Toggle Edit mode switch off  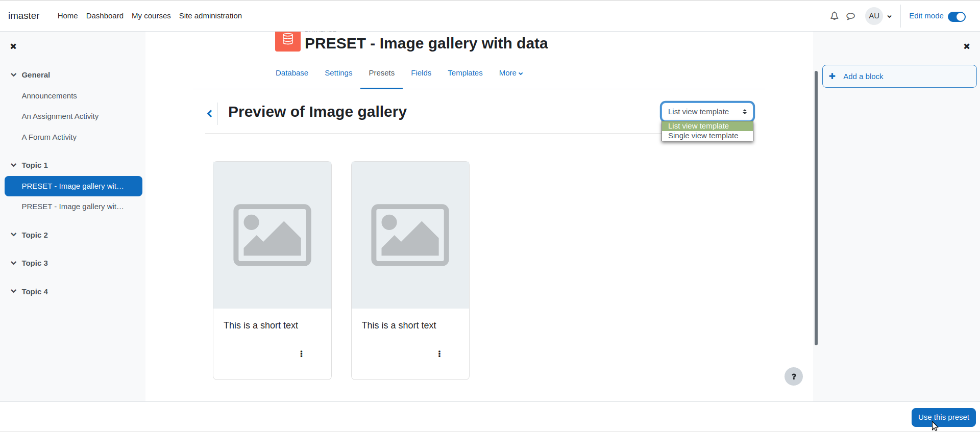[x=957, y=16]
